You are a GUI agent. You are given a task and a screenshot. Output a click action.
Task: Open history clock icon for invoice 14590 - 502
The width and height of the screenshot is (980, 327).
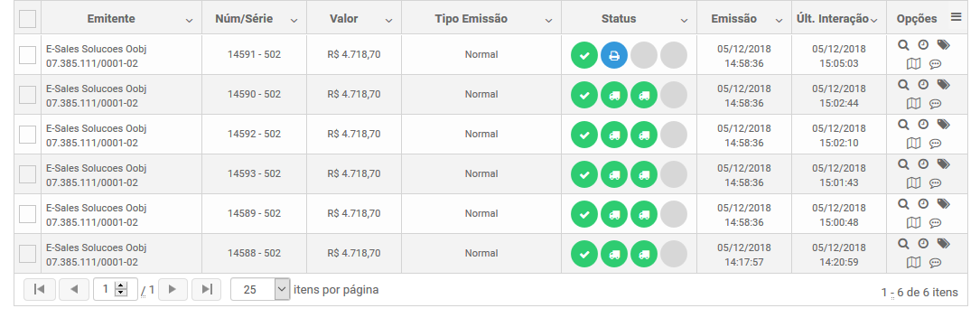click(x=923, y=84)
